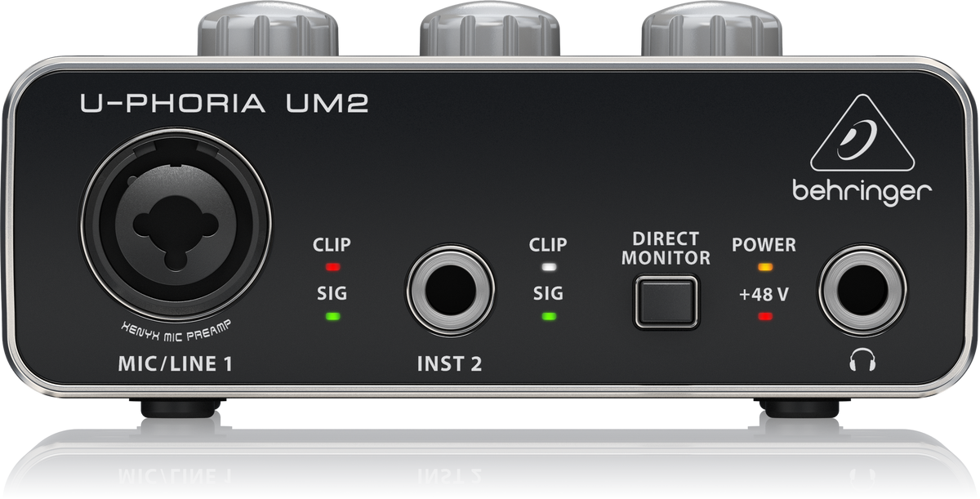980x499 pixels.
Task: Click the white CLIP LED beside INST 2
Action: (548, 266)
